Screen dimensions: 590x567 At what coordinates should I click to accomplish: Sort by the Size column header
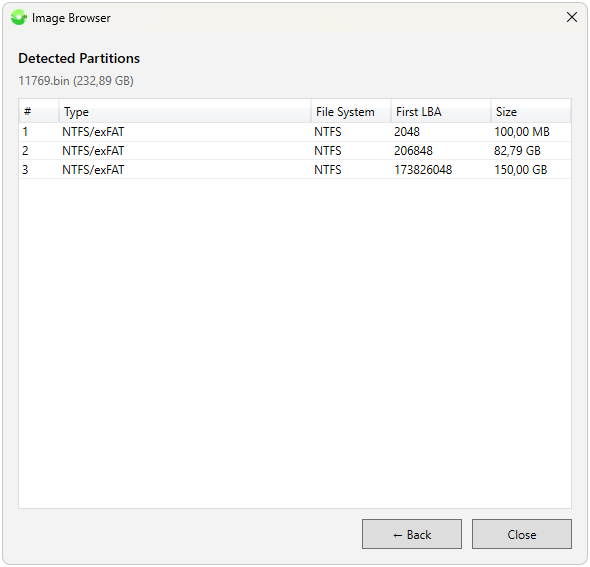click(531, 111)
